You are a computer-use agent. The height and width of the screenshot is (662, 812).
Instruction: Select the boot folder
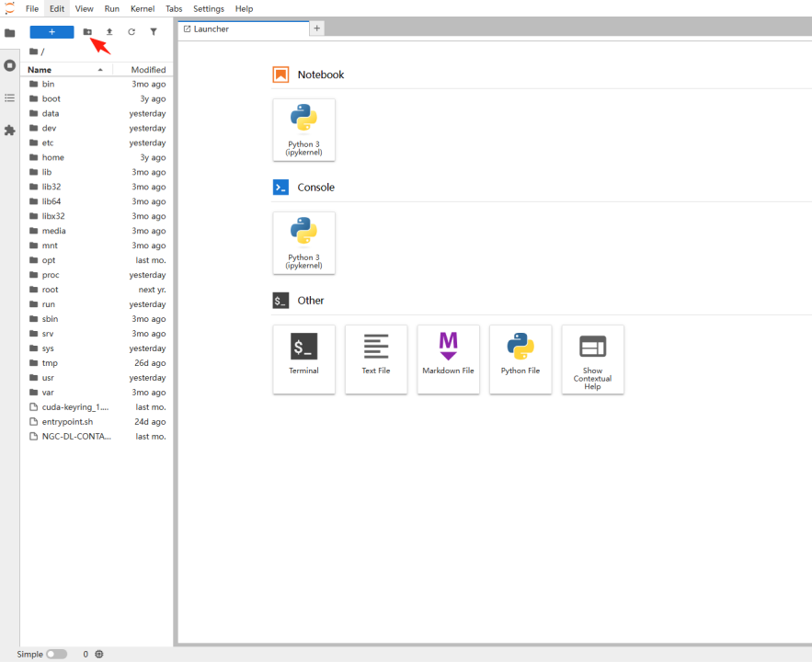[x=97, y=99]
